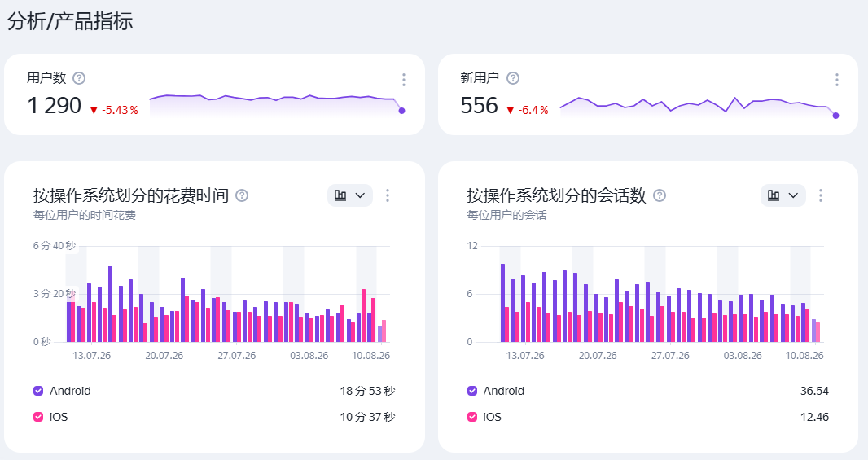This screenshot has width=868, height=460.
Task: Click the 分析/产品指标 page title
Action: (x=70, y=21)
